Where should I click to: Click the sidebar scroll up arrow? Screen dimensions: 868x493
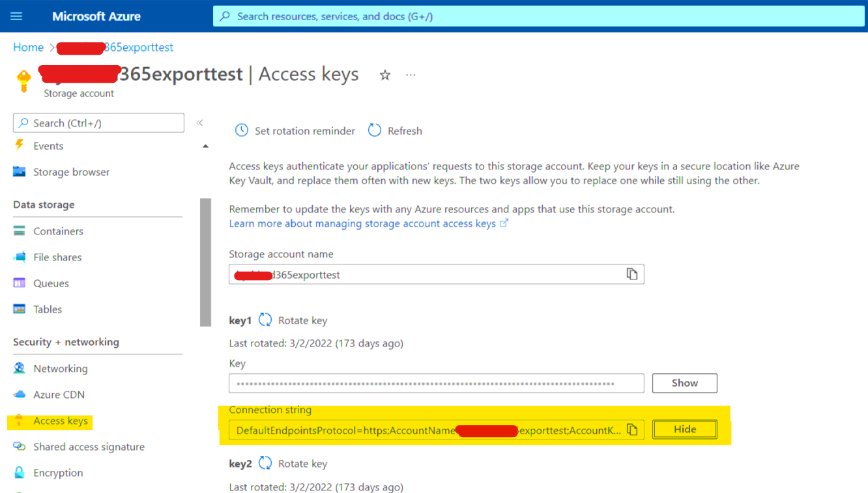(206, 147)
